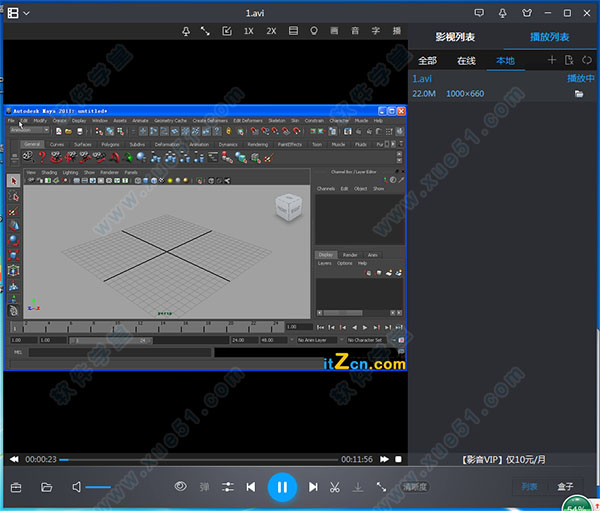The width and height of the screenshot is (600, 511).
Task: Open the 清晰度 quality selector
Action: point(415,487)
